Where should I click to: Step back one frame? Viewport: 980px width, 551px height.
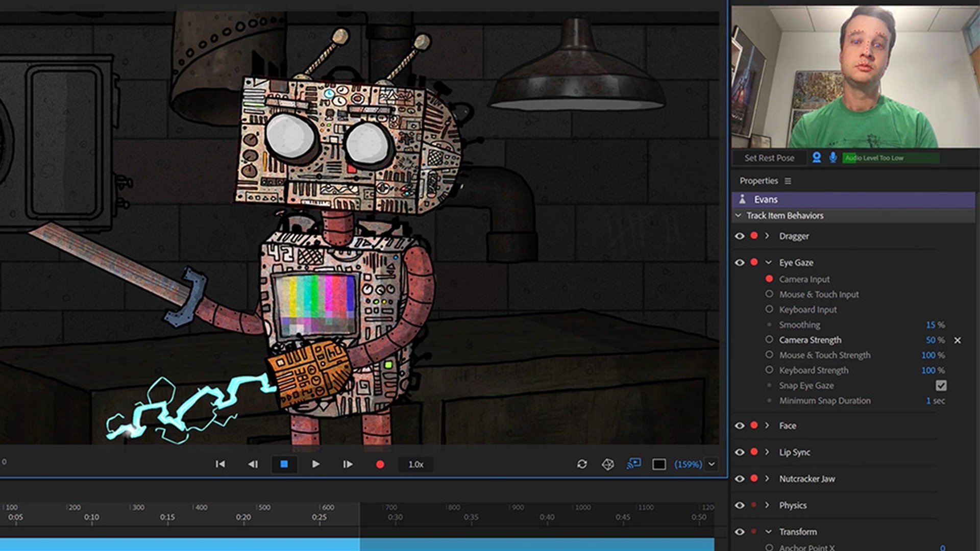pos(253,464)
